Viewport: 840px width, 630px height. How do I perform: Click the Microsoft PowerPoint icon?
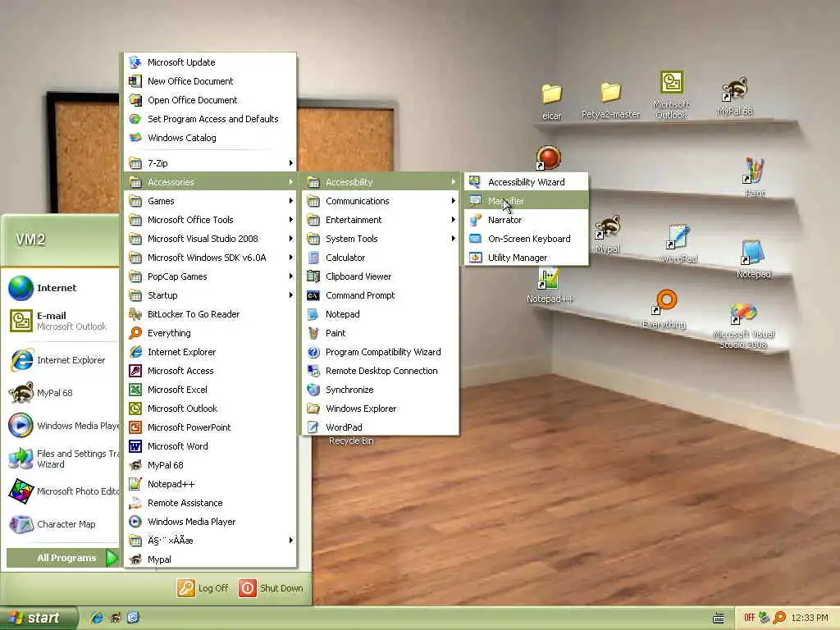tap(135, 427)
